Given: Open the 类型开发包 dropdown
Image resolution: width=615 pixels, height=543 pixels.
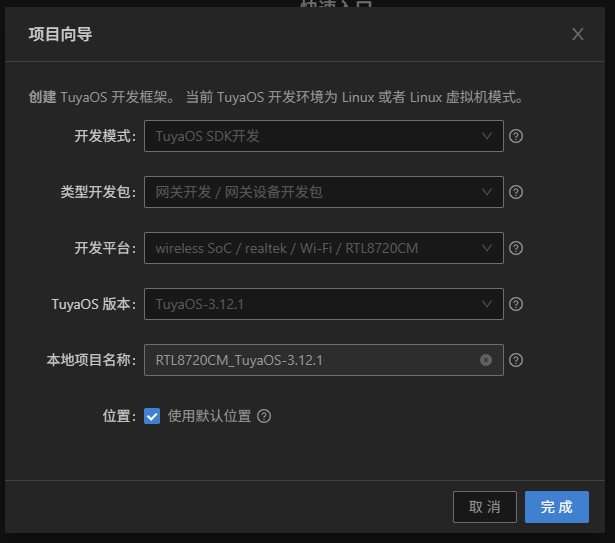Looking at the screenshot, I should pos(324,192).
